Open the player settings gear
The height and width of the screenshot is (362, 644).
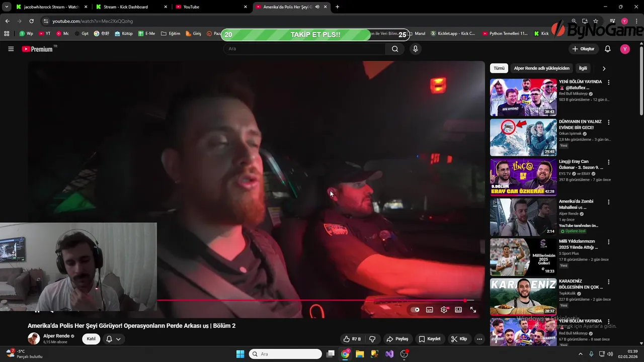[444, 310]
